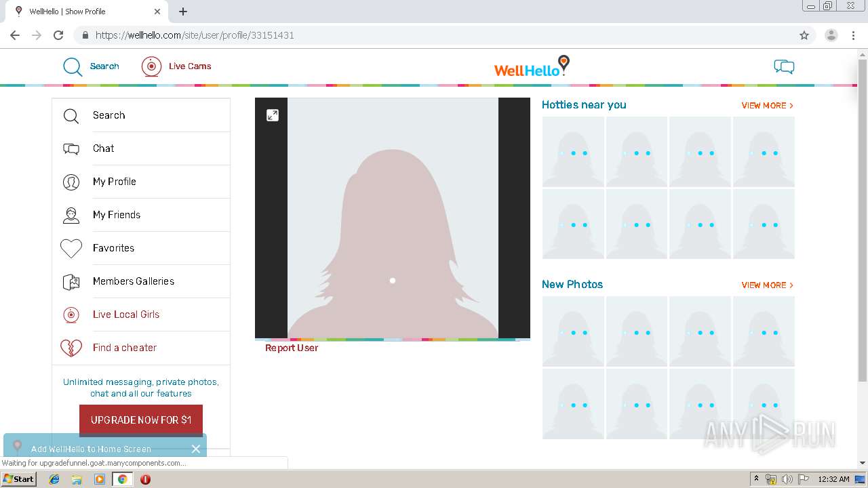This screenshot has height=488, width=868.
Task: Click the broken heart Find a cheater icon
Action: coord(71,348)
